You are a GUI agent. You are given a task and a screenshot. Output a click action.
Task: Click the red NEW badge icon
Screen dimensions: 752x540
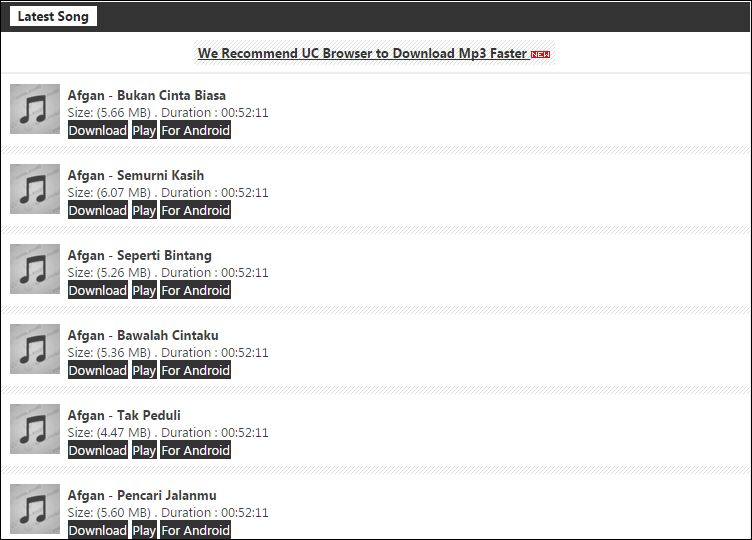click(540, 55)
